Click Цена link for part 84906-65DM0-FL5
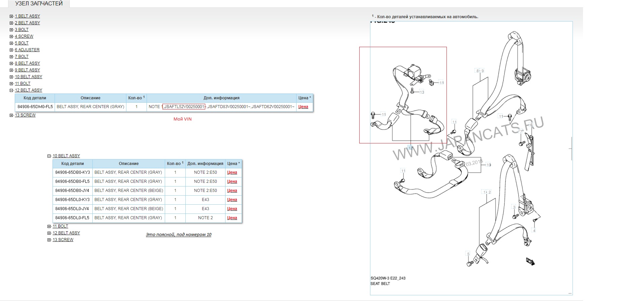The image size is (644, 301). (x=303, y=107)
